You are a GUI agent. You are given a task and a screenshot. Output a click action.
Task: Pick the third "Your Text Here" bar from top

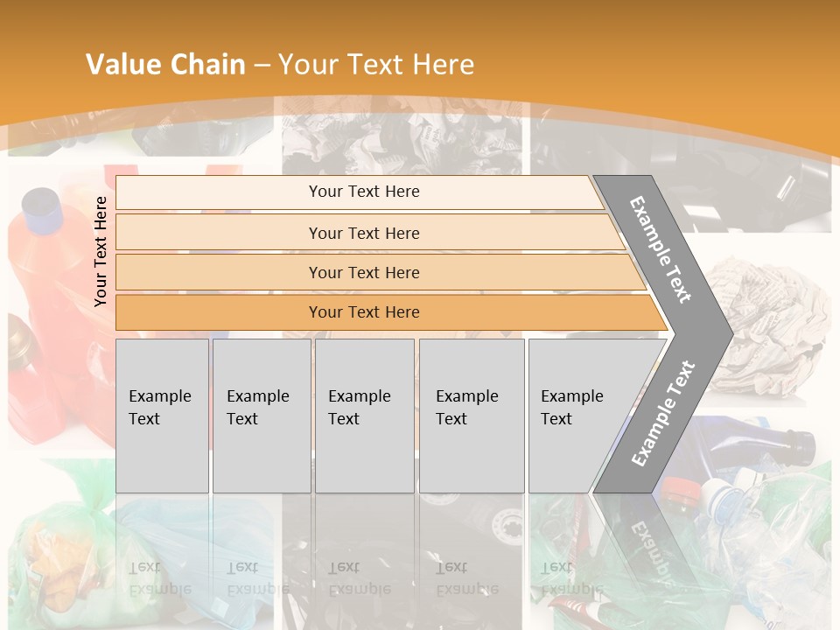pos(363,272)
